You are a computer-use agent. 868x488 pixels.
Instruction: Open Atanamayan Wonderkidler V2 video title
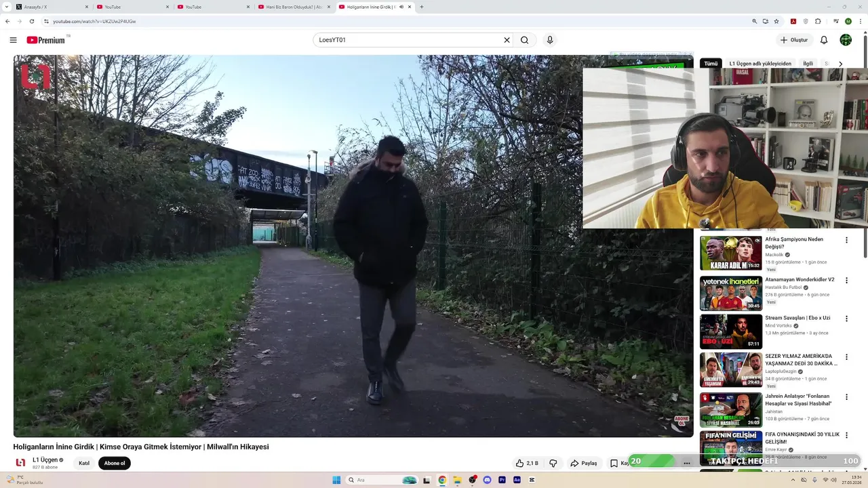pyautogui.click(x=800, y=279)
